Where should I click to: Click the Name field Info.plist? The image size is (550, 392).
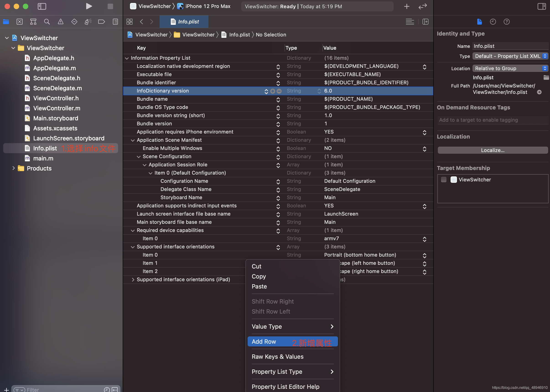tap(510, 46)
